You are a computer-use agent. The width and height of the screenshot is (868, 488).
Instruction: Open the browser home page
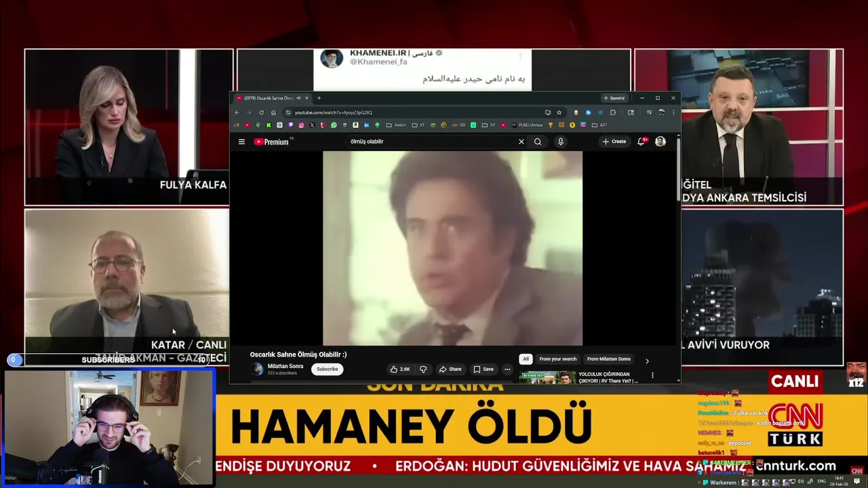click(x=273, y=113)
